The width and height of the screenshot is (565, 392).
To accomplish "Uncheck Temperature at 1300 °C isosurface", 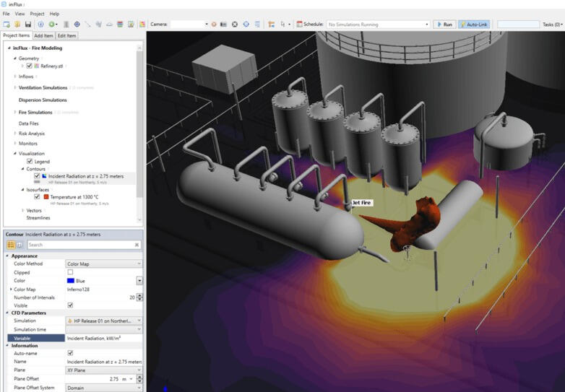I will click(38, 196).
